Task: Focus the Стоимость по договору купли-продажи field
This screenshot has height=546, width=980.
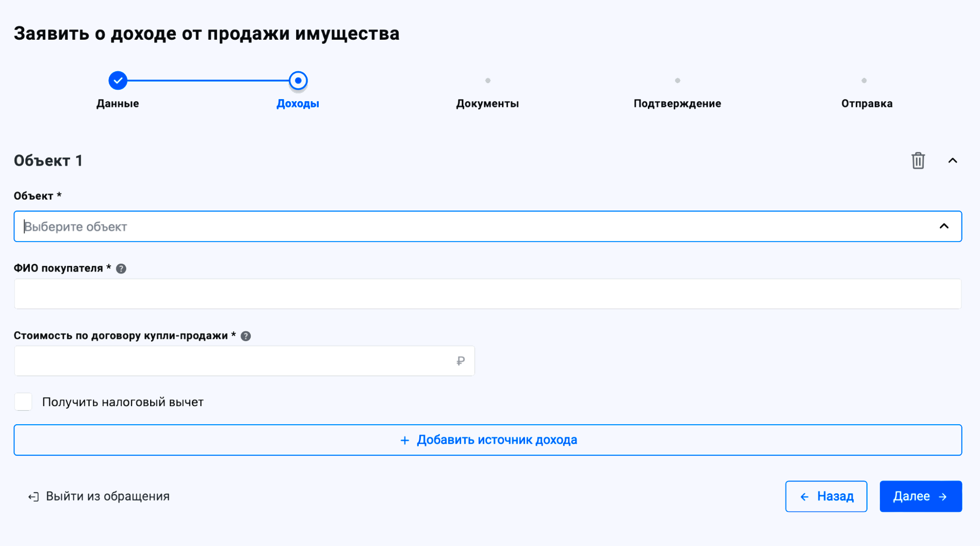Action: click(x=244, y=361)
